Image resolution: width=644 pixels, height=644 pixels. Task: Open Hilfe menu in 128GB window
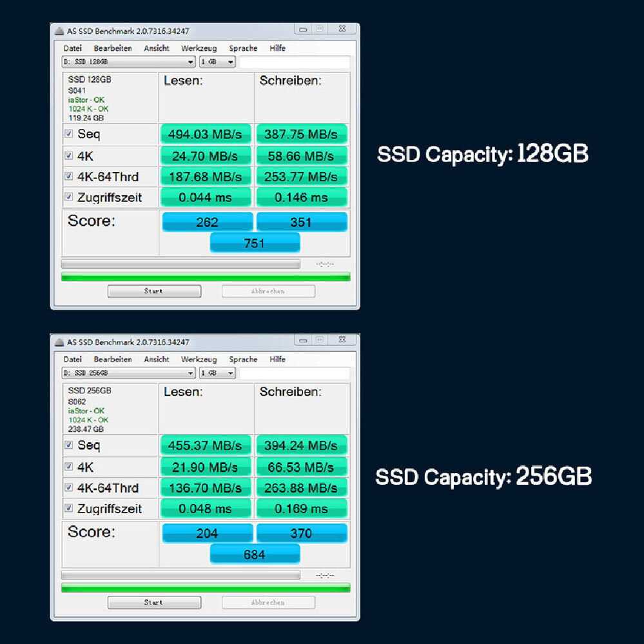coord(278,48)
